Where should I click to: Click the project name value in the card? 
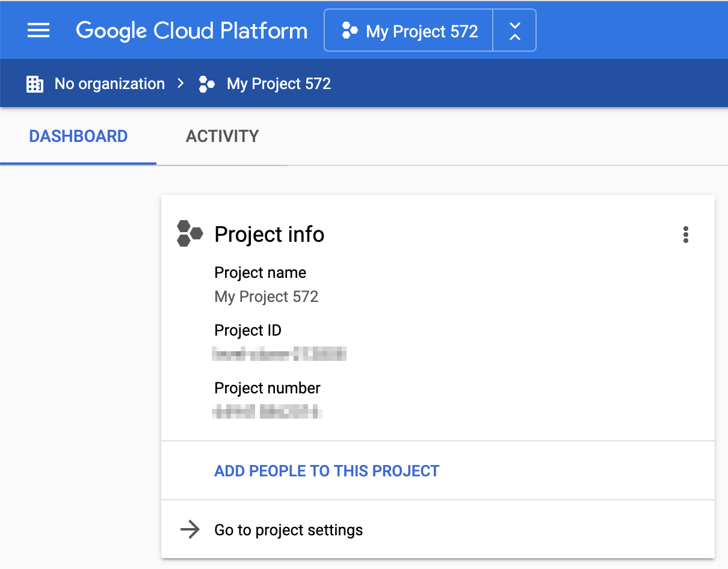pos(266,297)
